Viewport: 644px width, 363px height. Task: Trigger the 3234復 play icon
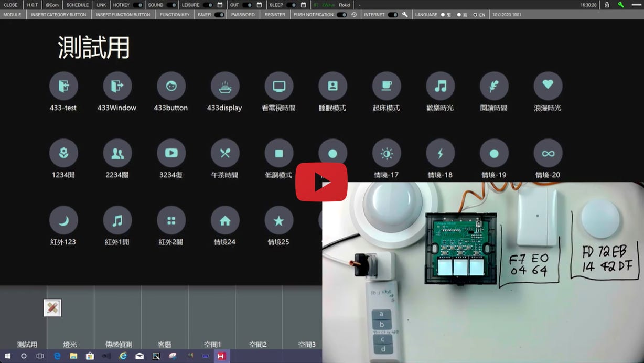point(171,153)
